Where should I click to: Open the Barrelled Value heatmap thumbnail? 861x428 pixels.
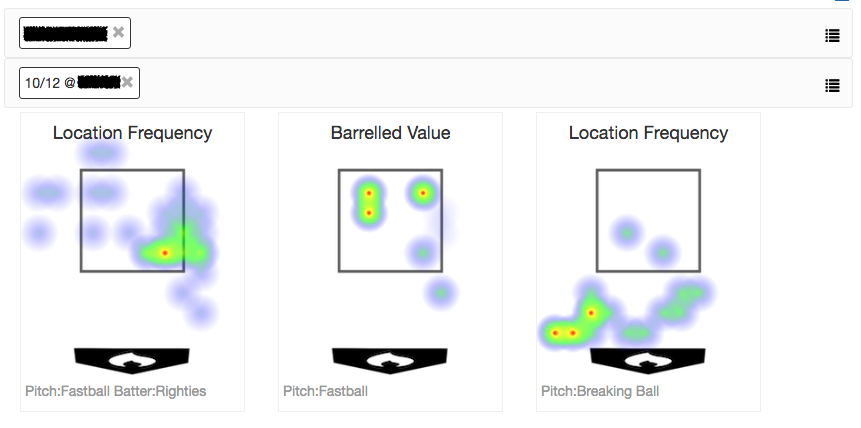390,262
